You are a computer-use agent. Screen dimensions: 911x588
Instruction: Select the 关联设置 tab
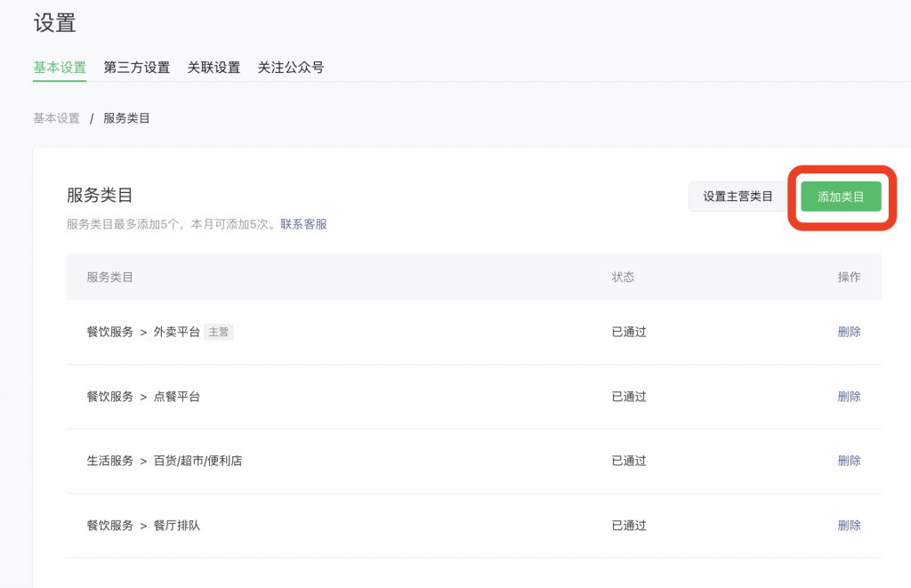[x=214, y=68]
